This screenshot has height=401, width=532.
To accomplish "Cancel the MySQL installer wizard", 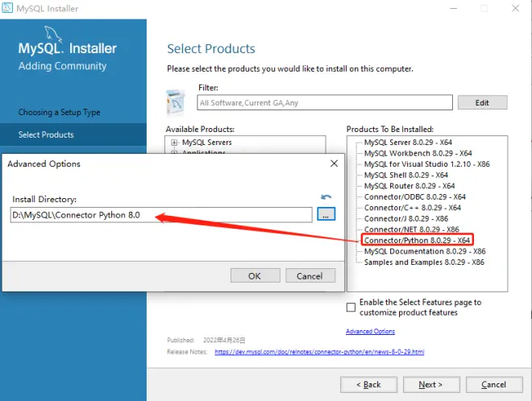I will coord(494,384).
